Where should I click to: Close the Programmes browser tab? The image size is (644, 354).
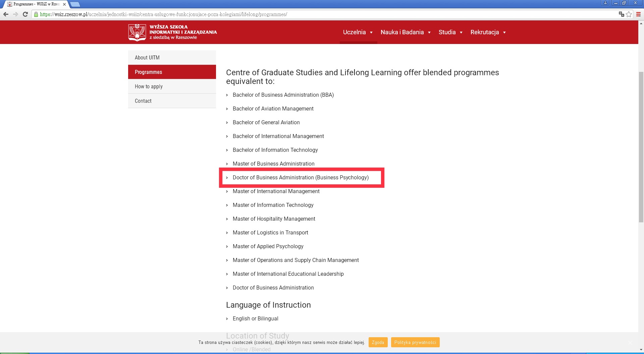coord(64,4)
